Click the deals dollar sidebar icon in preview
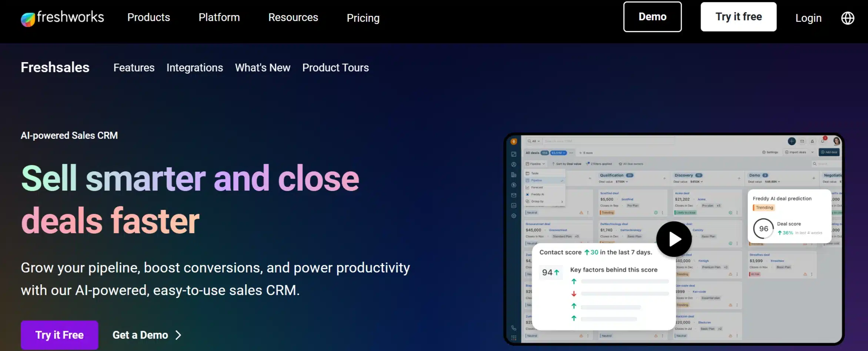 514,185
